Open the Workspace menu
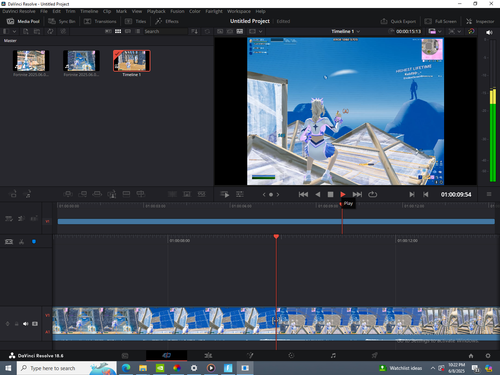This screenshot has height=375, width=500. click(239, 11)
